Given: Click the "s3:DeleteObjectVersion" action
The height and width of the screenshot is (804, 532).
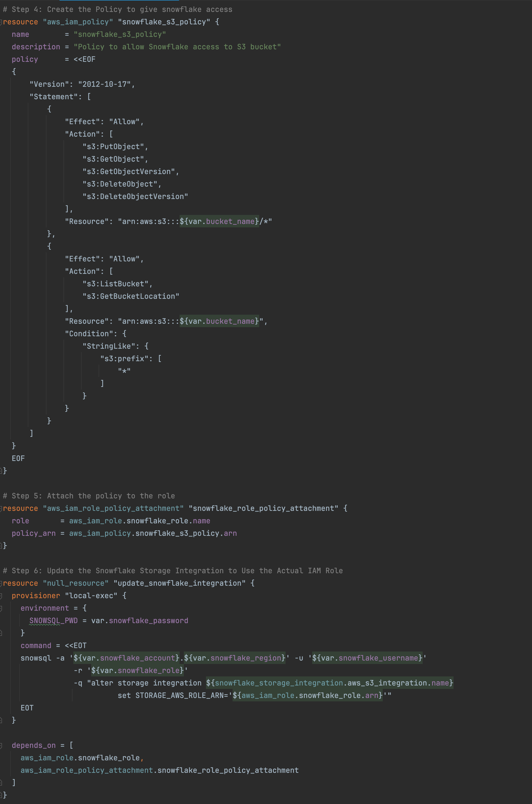Looking at the screenshot, I should (x=135, y=196).
